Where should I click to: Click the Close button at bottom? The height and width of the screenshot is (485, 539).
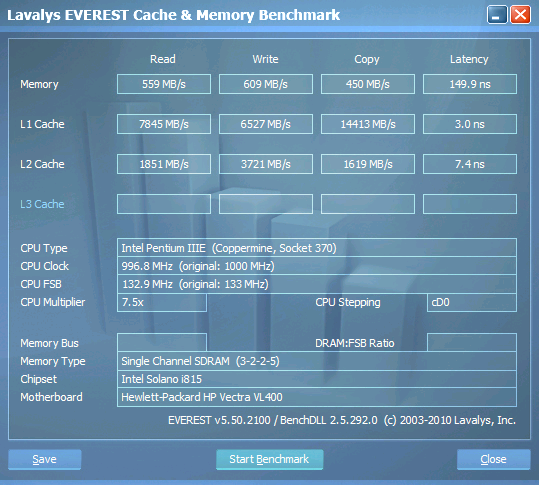[x=494, y=459]
